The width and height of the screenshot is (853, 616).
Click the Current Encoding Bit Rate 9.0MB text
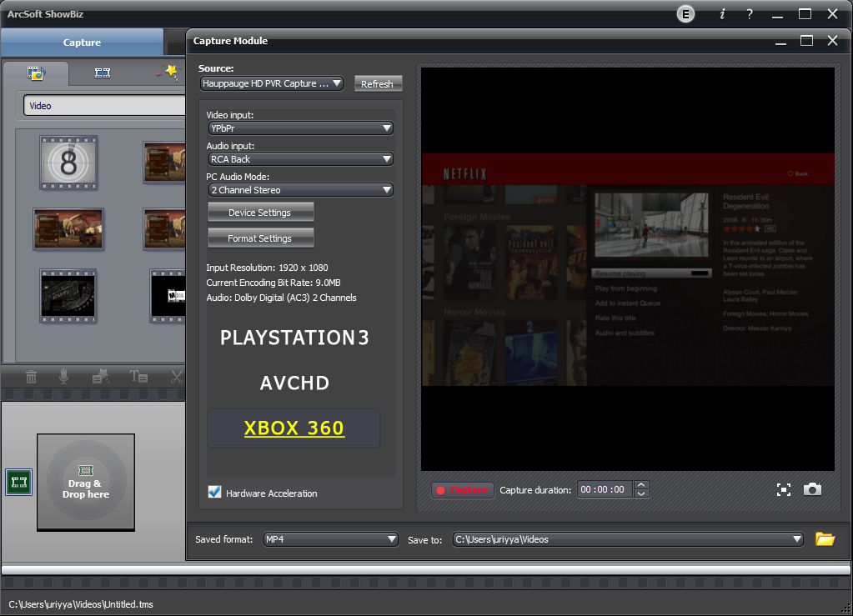(273, 283)
